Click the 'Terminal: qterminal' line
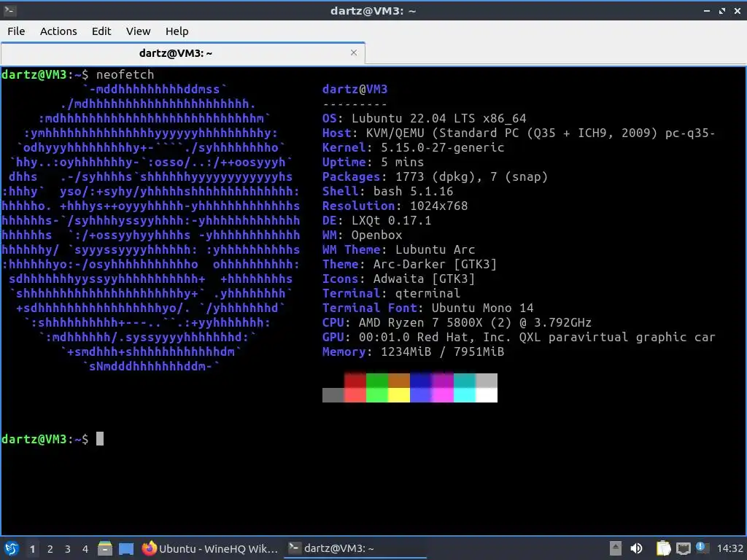Viewport: 747px width, 560px height. [391, 293]
